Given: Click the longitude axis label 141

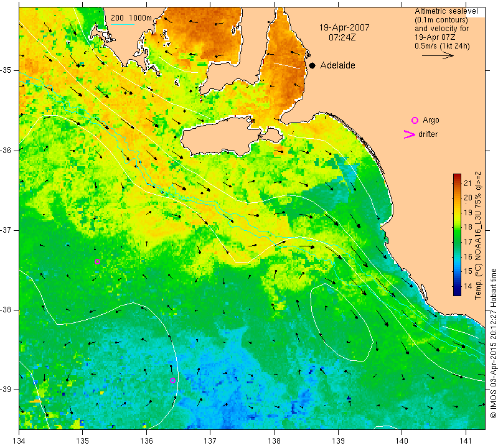Looking at the screenshot, I should pos(466,441).
